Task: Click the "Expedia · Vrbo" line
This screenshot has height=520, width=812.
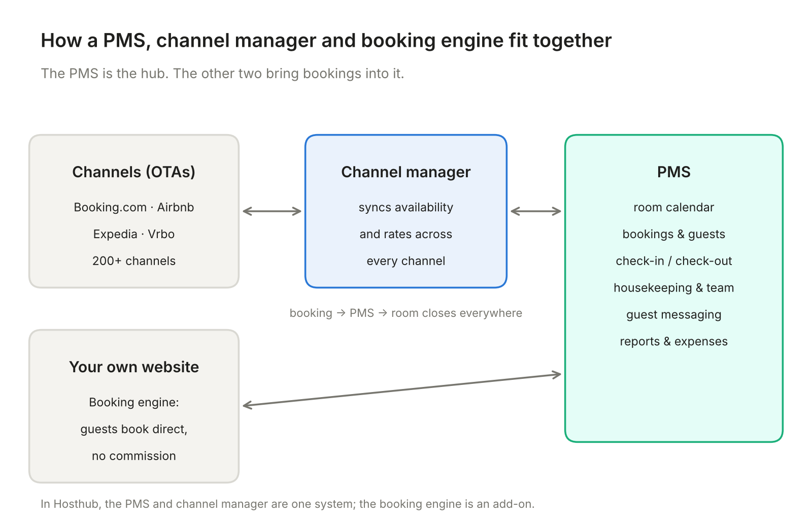Action: (134, 234)
